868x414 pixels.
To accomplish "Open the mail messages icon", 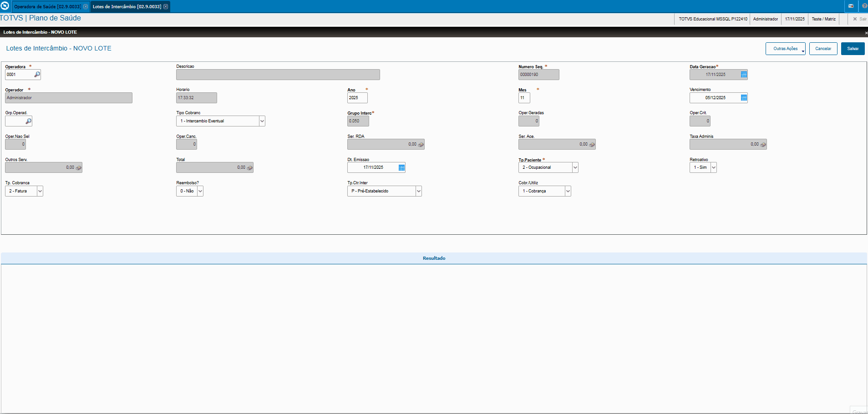I will (x=851, y=6).
